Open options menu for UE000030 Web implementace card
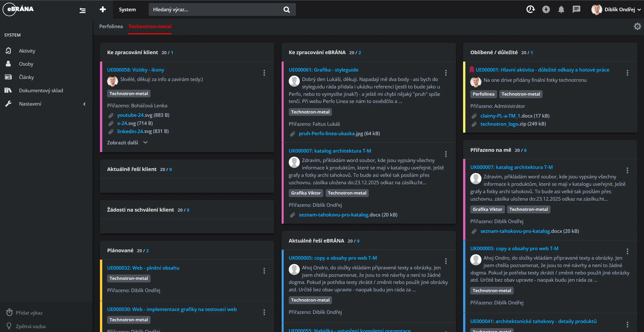Screen dimensions: 644x332 tap(264, 312)
